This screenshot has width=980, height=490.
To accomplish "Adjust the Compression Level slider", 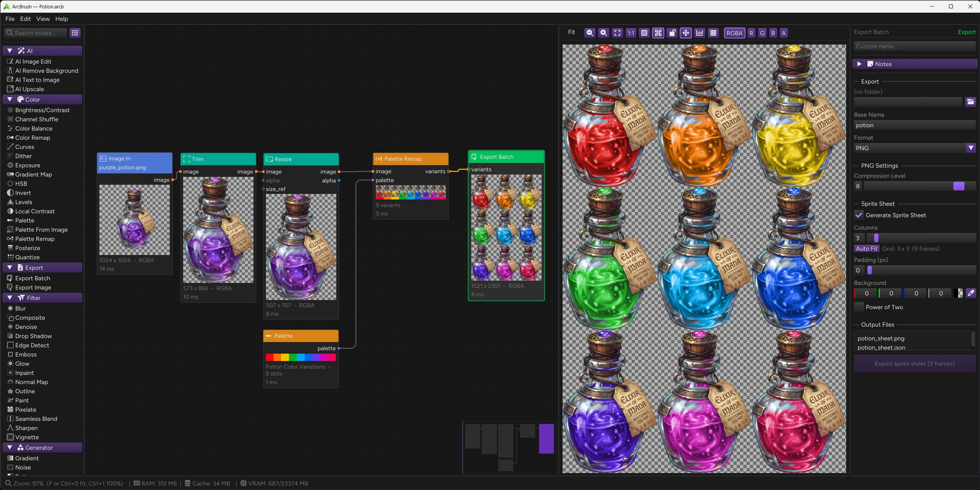I will coord(958,186).
